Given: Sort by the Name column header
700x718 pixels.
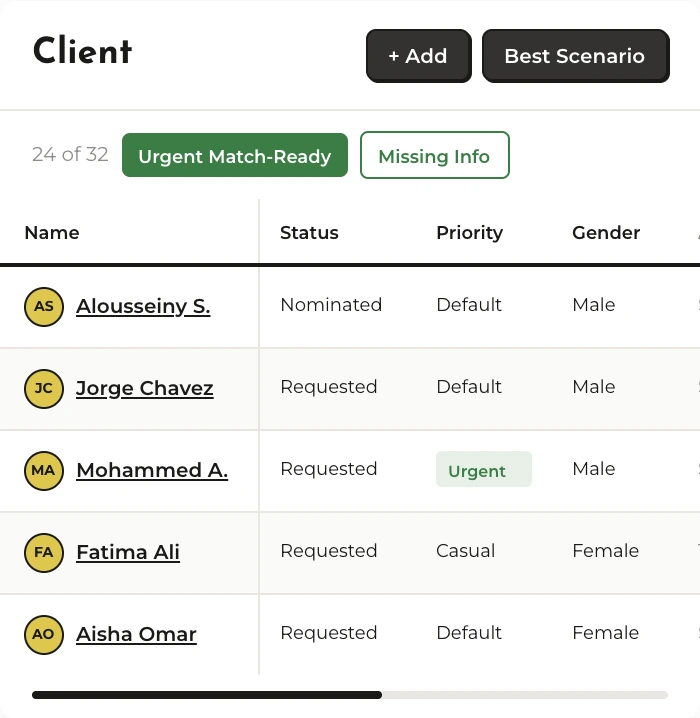Looking at the screenshot, I should (52, 233).
